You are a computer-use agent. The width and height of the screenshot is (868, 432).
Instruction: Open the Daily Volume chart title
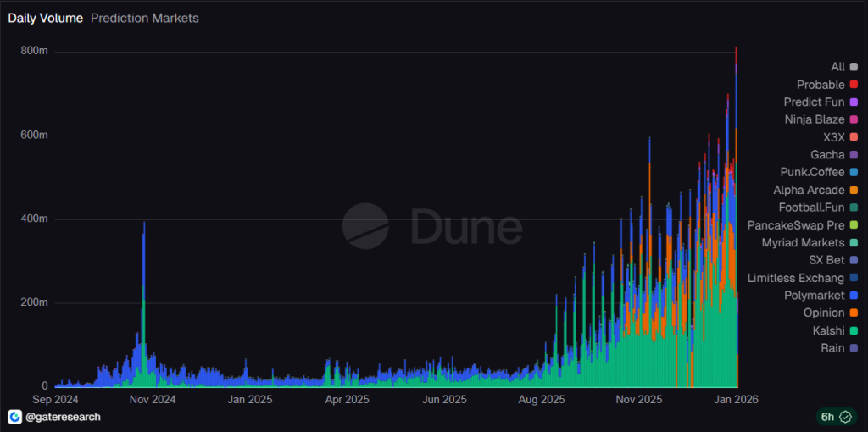[45, 18]
